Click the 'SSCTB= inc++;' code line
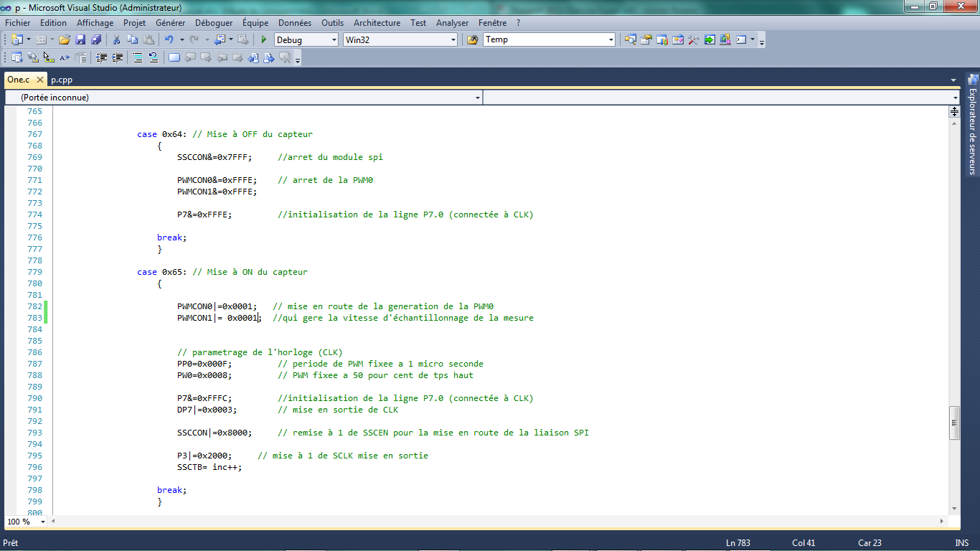The height and width of the screenshot is (551, 980). point(209,467)
